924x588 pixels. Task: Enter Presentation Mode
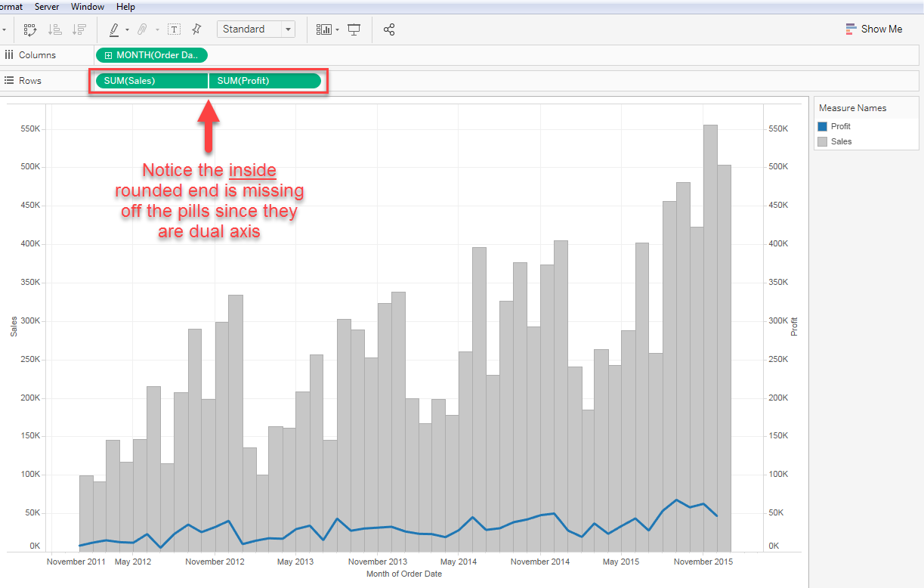[354, 29]
